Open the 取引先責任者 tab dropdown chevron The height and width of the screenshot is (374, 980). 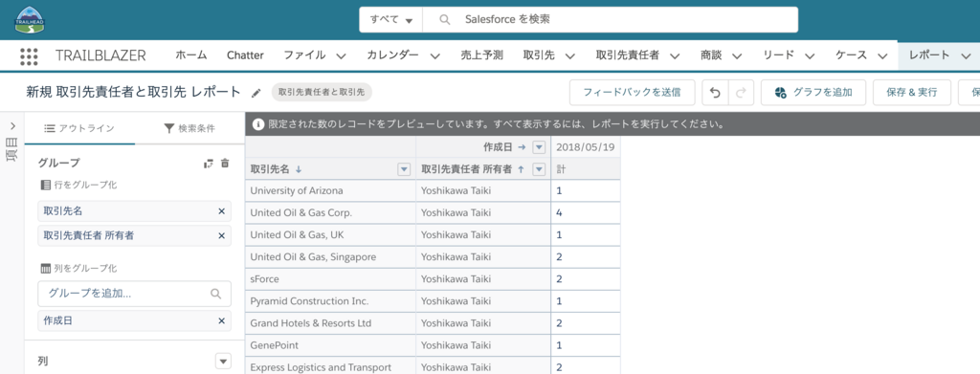(675, 55)
